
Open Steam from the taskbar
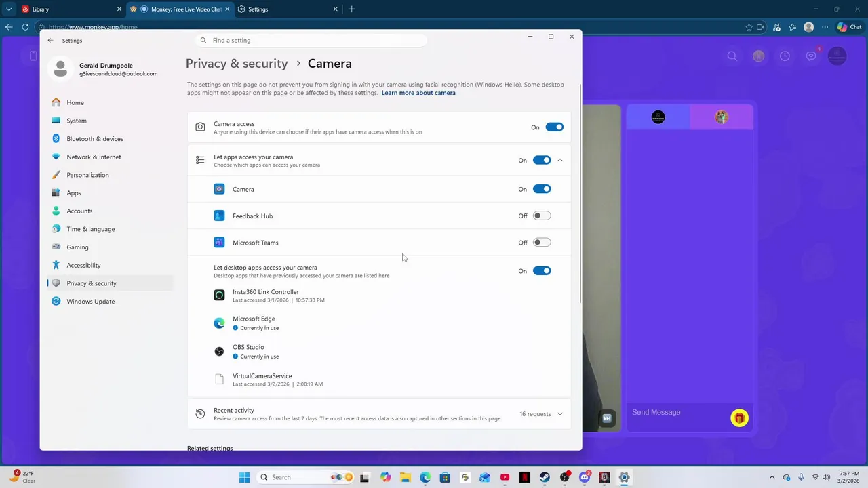click(x=545, y=477)
